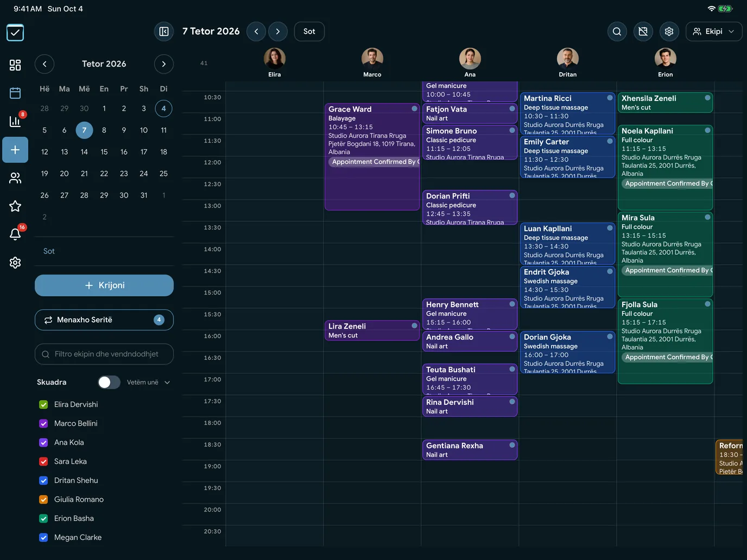Viewport: 747px width, 560px height.
Task: Select day 15 in mini calendar
Action: point(104,152)
